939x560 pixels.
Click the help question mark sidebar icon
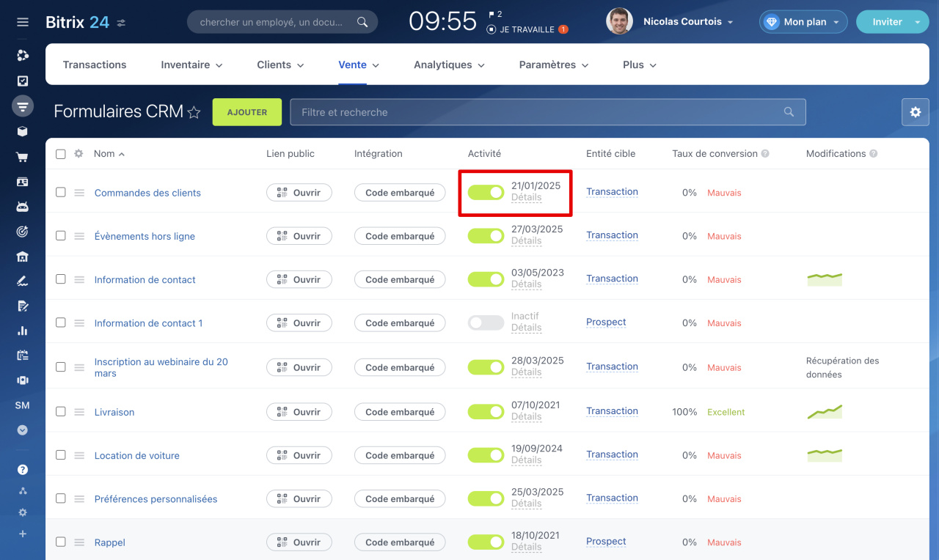coord(23,470)
